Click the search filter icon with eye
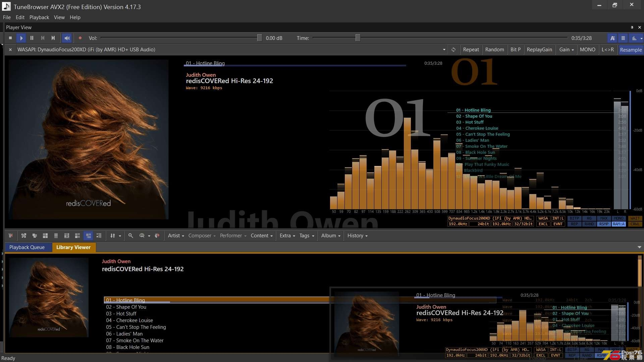Screen dimensions: 644x362 tap(142, 236)
